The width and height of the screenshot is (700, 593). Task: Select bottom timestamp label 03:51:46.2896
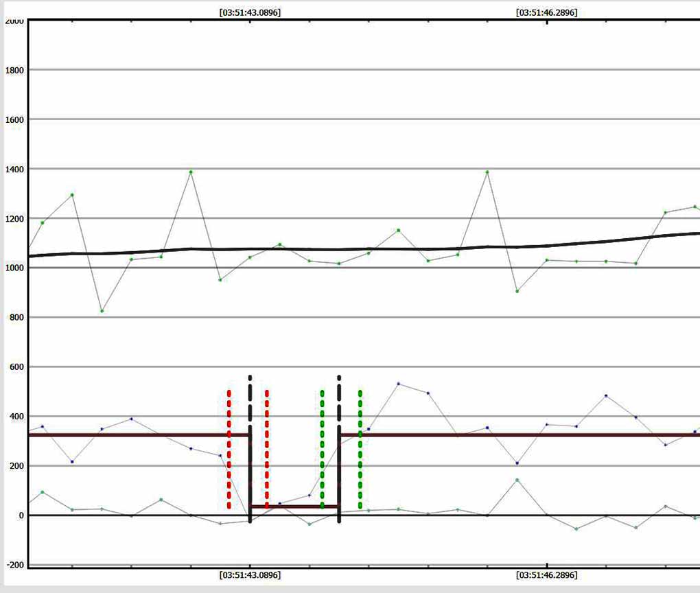coord(546,575)
